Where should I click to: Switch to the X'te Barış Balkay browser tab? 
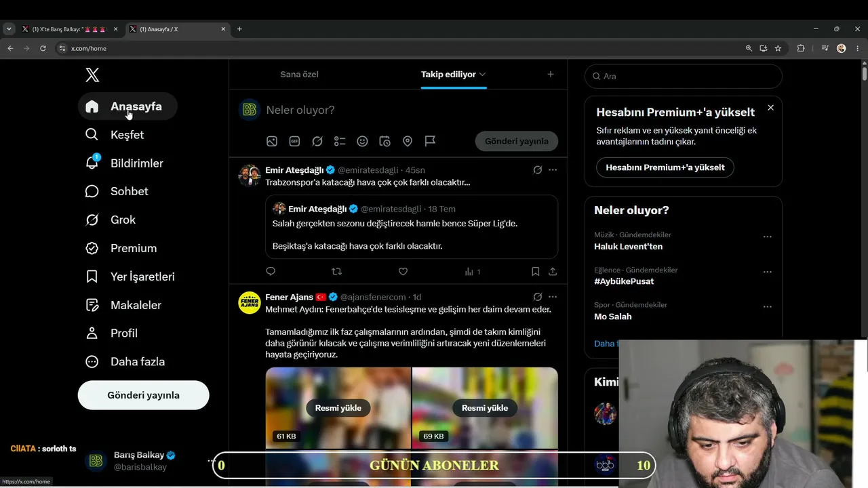pyautogui.click(x=70, y=29)
